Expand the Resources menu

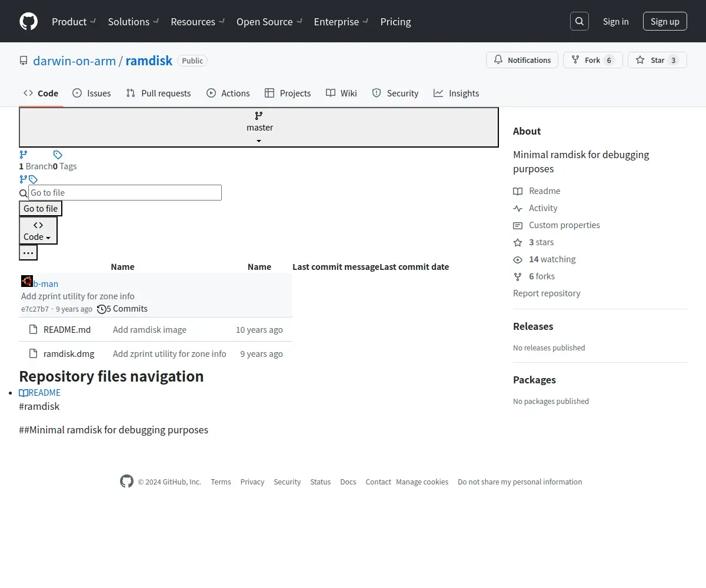point(198,22)
